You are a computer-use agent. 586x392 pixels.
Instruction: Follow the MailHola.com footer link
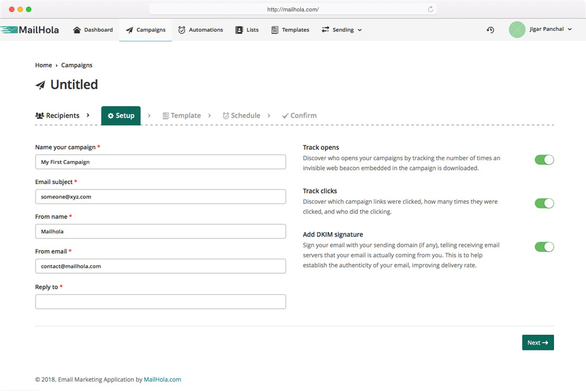(163, 379)
